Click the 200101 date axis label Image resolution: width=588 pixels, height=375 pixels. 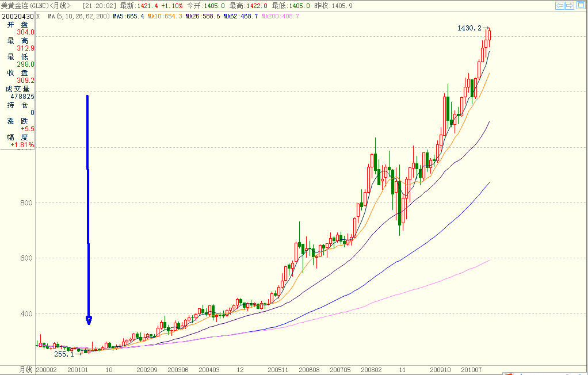(x=78, y=370)
